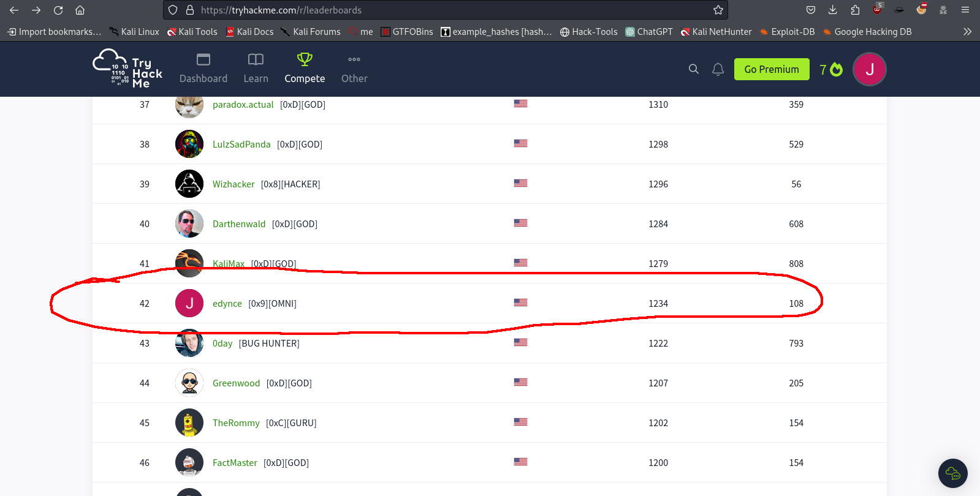Screen dimensions: 980x496
Task: Click the streak flame icon
Action: point(836,70)
